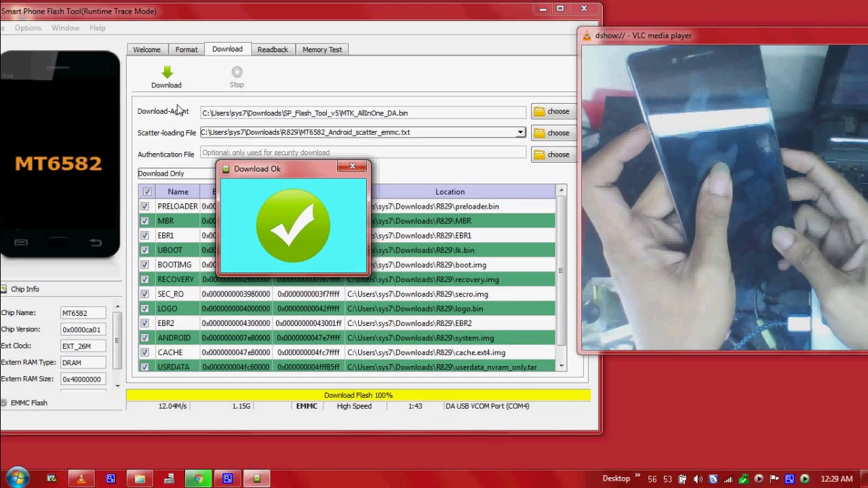The image size is (868, 488).
Task: Uncheck the EBR2 partition checkbox
Action: point(144,323)
